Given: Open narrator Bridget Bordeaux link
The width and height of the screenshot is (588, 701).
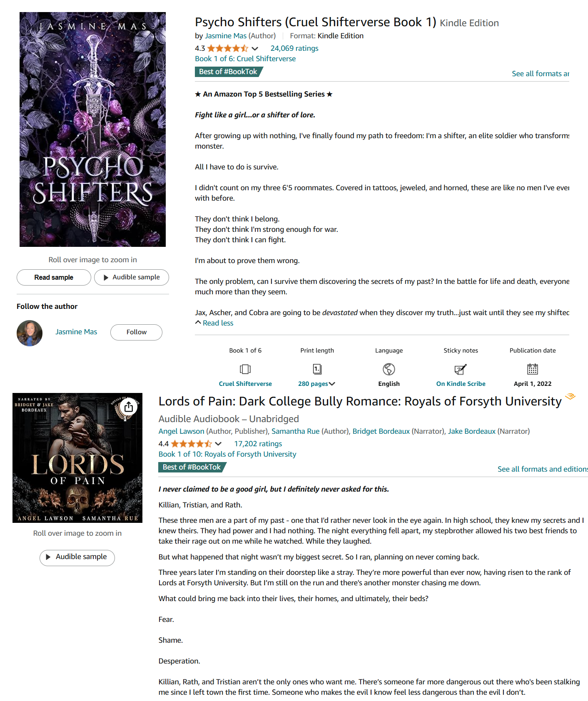Looking at the screenshot, I should point(381,431).
